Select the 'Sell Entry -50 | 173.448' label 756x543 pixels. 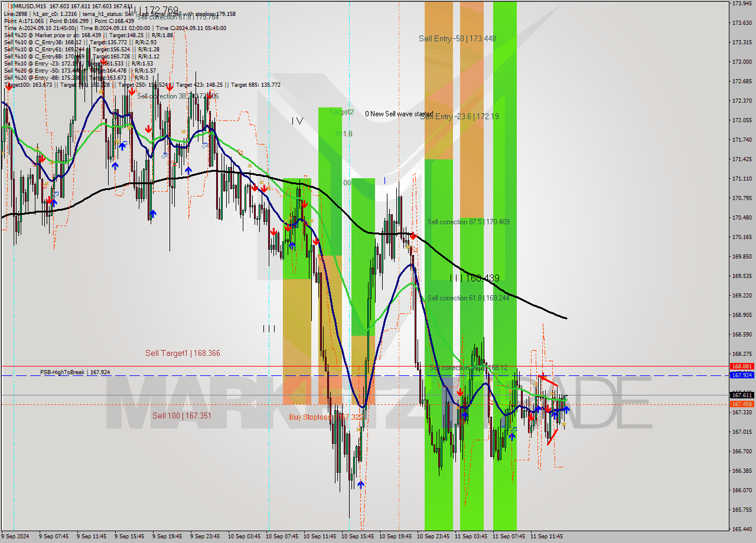coord(457,38)
